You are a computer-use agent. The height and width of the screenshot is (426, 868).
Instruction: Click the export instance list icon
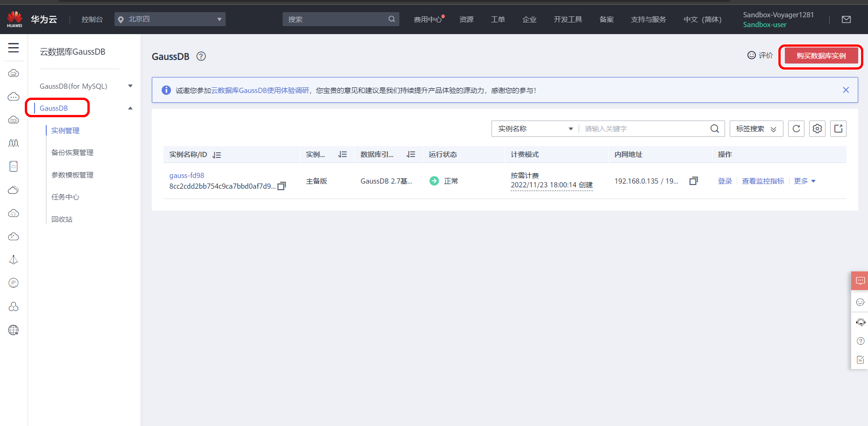(x=838, y=128)
